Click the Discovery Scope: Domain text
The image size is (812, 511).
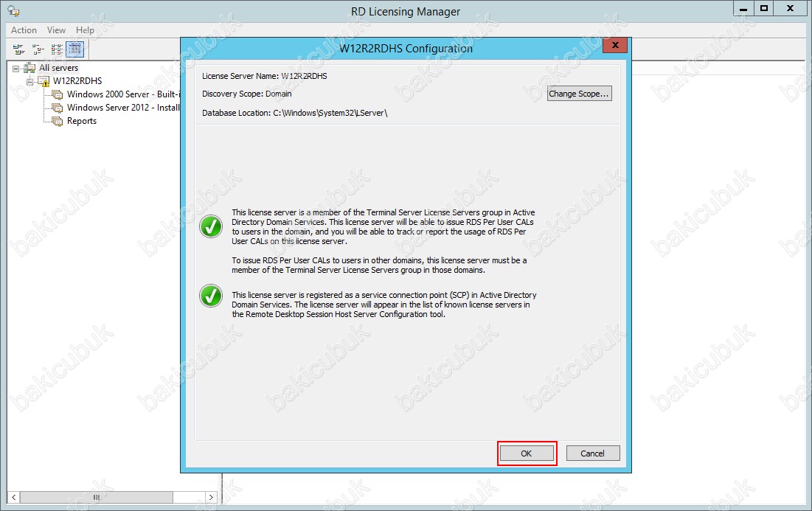246,94
